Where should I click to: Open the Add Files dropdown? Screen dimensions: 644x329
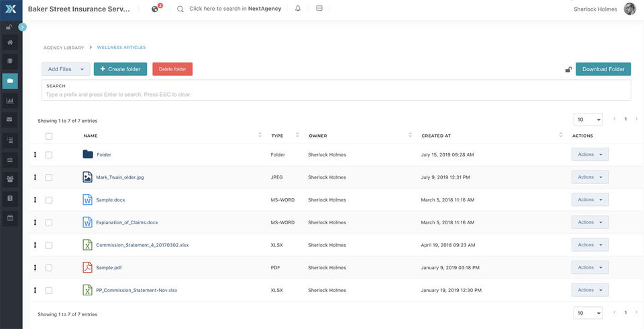click(x=65, y=69)
